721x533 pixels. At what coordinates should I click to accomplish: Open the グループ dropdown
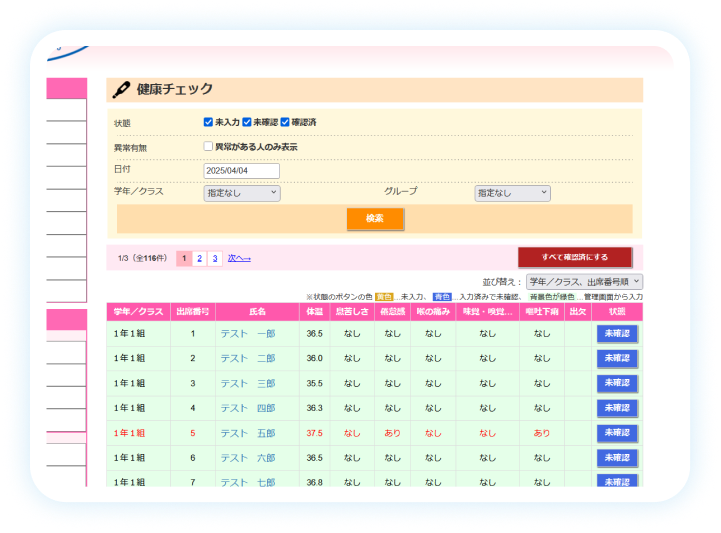pos(512,193)
